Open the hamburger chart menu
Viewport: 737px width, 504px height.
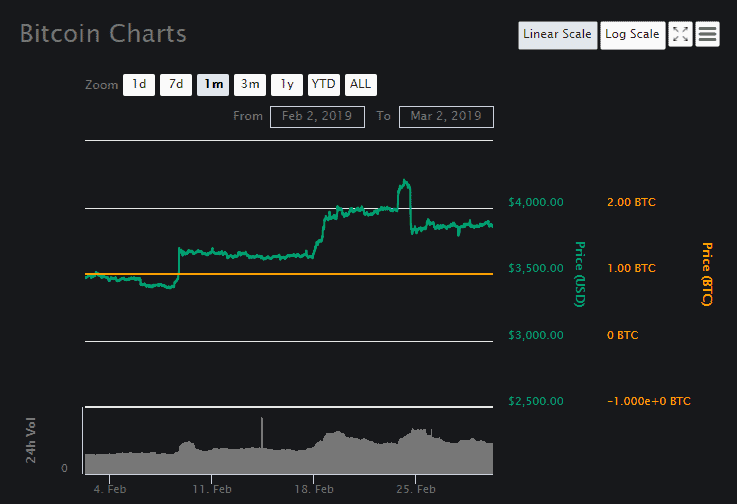coord(707,34)
